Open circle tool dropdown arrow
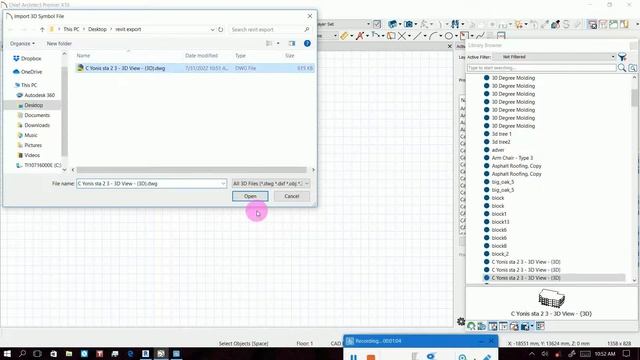Viewport: 640px width, 360px height. click(456, 36)
